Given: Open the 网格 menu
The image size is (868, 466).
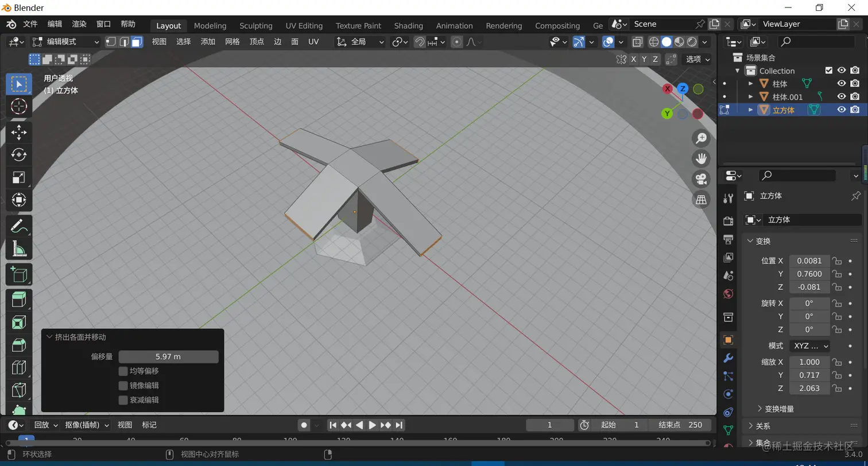Looking at the screenshot, I should pyautogui.click(x=232, y=42).
